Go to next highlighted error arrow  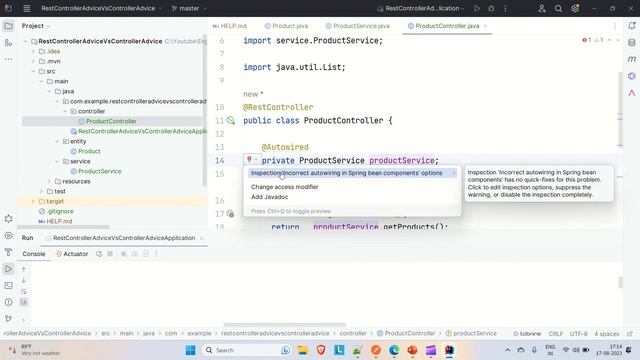coord(618,40)
